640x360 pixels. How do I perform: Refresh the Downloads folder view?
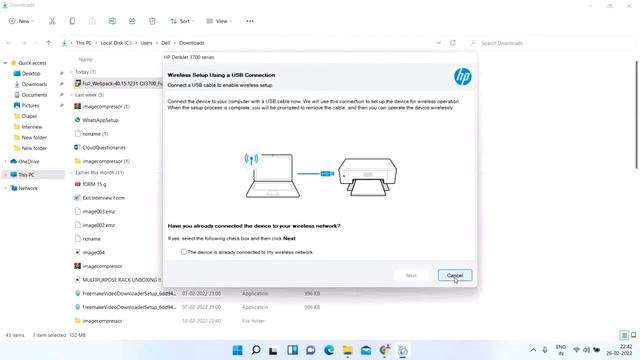(x=453, y=42)
